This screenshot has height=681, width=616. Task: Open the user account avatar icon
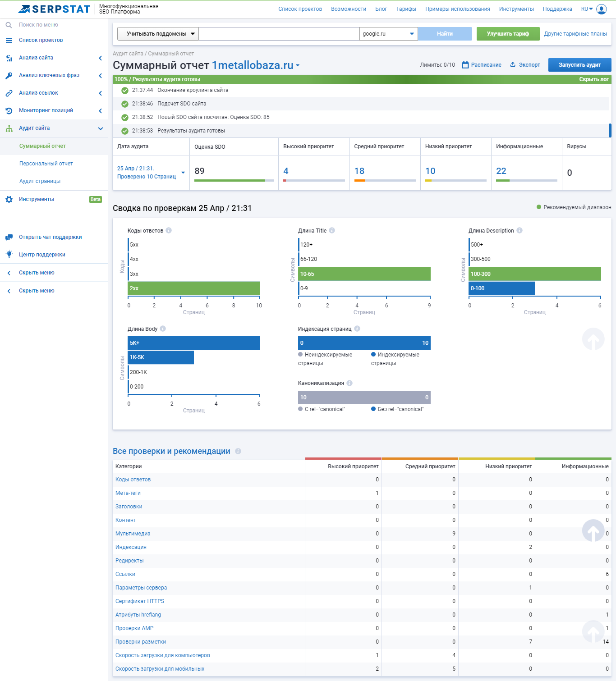pos(602,9)
